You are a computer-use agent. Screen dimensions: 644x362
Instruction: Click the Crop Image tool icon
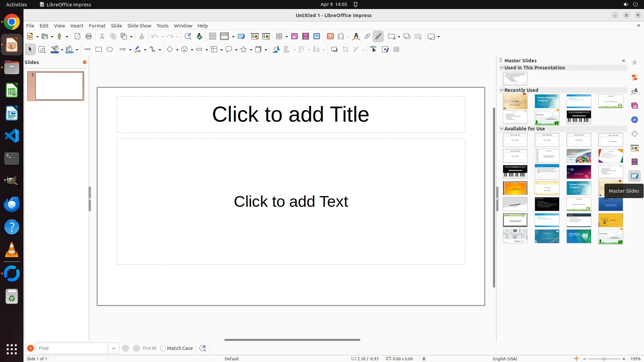(x=345, y=50)
